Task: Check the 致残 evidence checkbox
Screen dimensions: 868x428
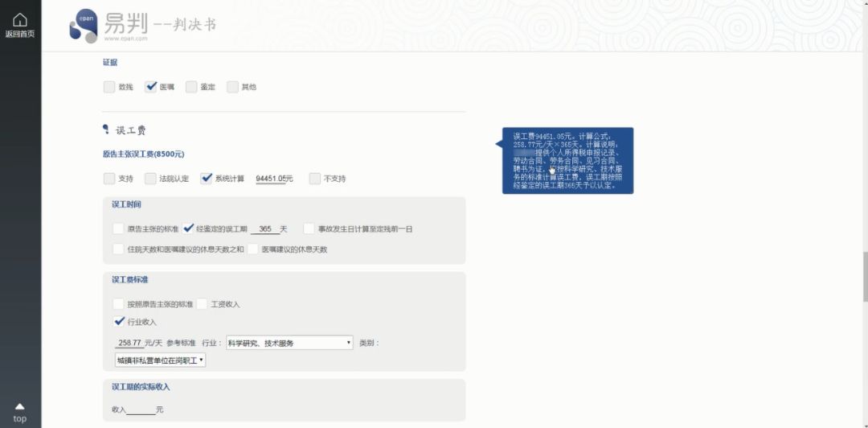Action: click(x=109, y=87)
